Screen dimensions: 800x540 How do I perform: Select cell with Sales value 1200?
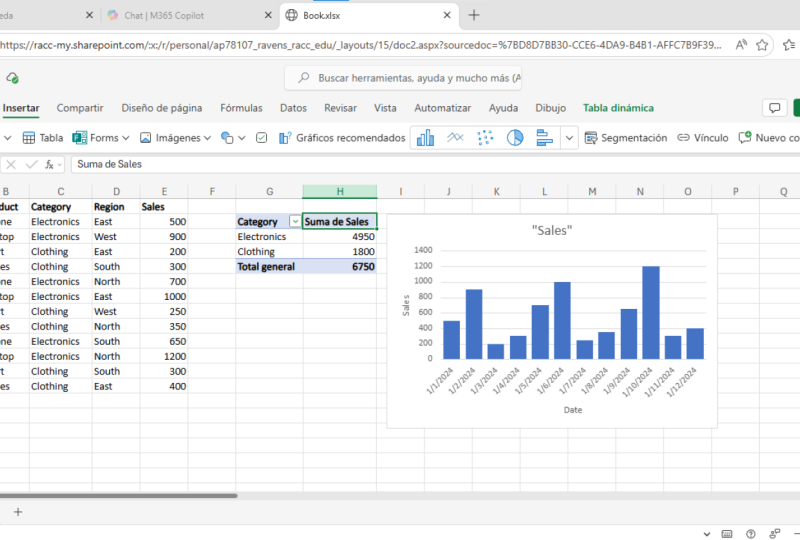click(x=164, y=356)
